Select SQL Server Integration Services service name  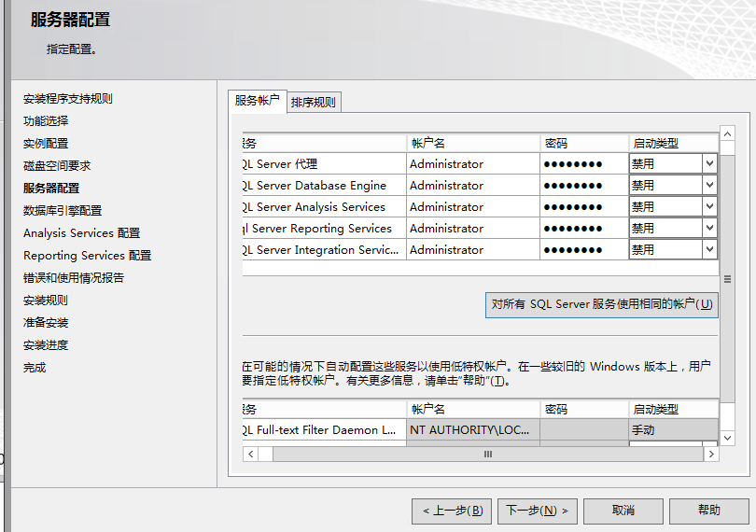tap(325, 250)
